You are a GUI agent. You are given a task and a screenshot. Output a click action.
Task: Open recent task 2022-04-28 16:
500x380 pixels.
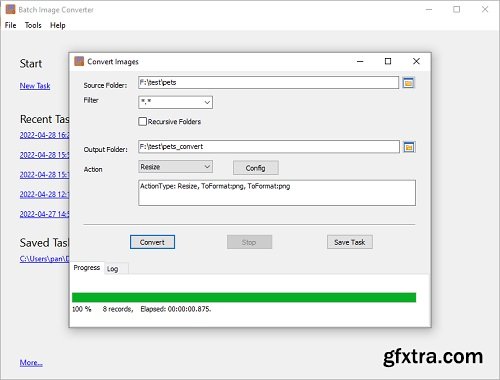tap(44, 135)
